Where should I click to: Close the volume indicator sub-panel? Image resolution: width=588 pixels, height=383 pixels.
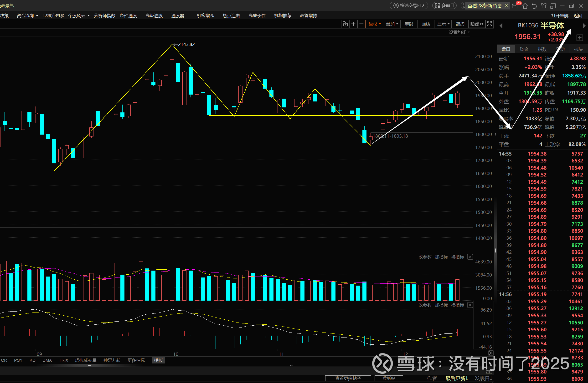(x=470, y=257)
